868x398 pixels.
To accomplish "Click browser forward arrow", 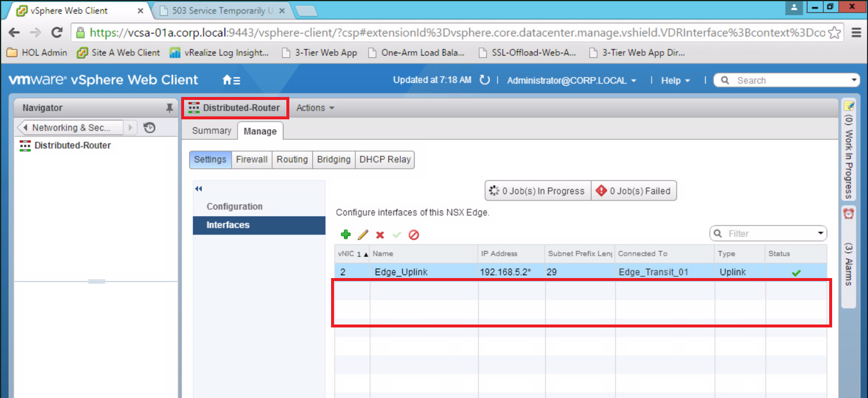I will pyautogui.click(x=35, y=33).
